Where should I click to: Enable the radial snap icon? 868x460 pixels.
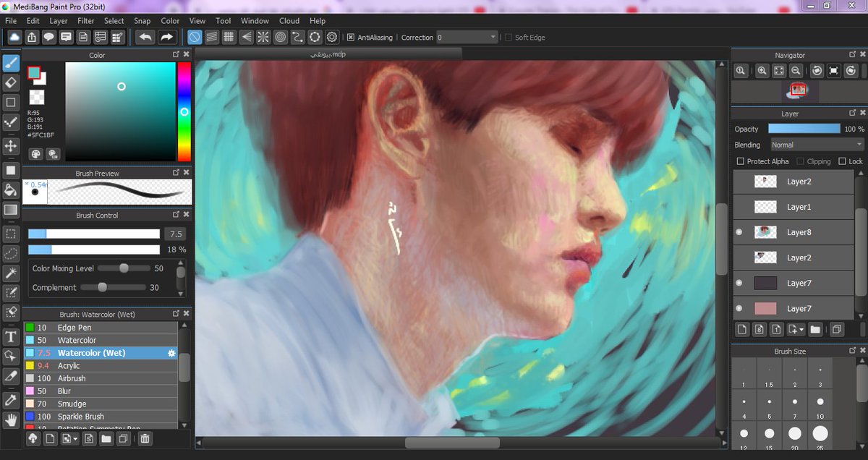point(263,37)
